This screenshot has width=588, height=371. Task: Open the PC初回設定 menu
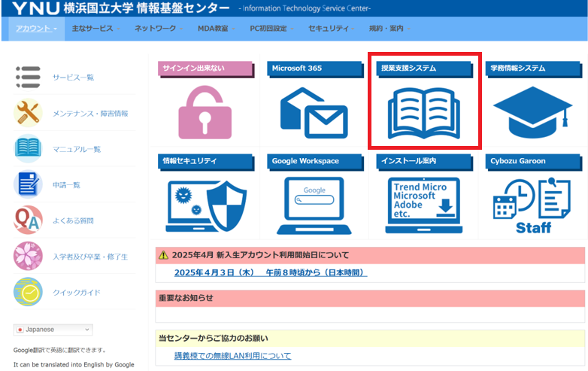click(271, 29)
